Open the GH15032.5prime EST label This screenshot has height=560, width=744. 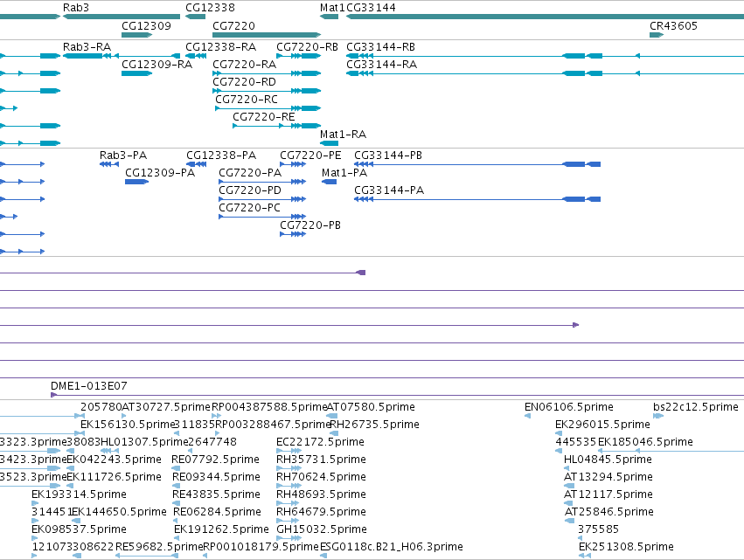pos(322,529)
